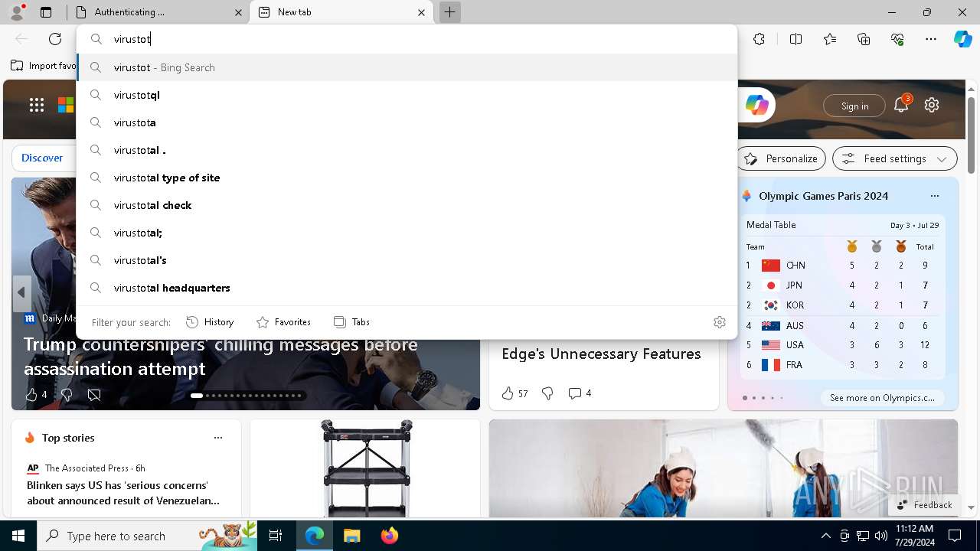Viewport: 980px width, 551px height.
Task: Dislike Edge's Unnecessary Features article
Action: click(x=547, y=393)
